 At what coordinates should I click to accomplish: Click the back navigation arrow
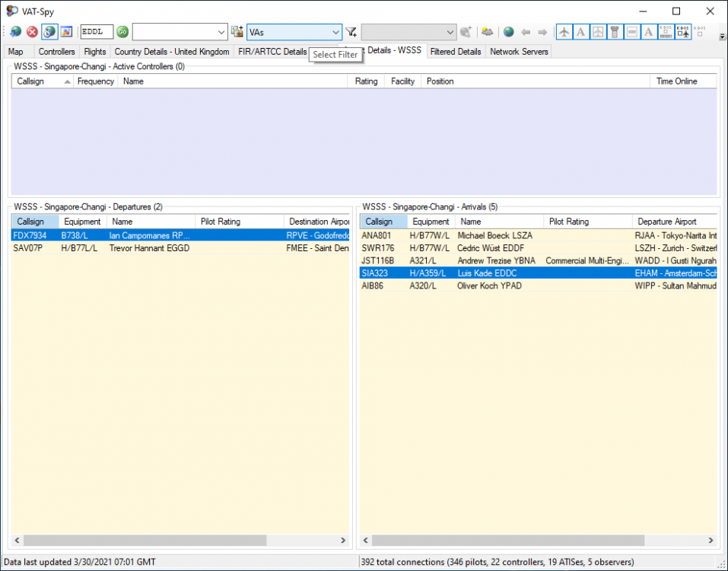[x=526, y=32]
